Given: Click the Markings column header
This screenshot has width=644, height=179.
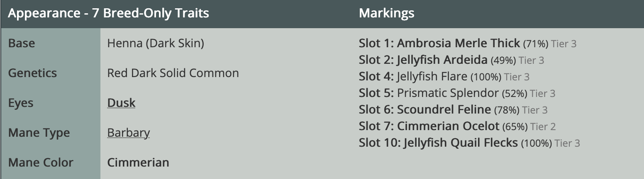Looking at the screenshot, I should point(386,13).
